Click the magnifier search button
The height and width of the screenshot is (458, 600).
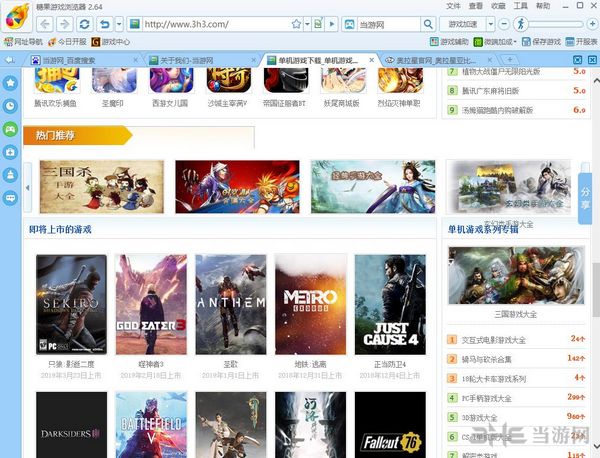428,24
